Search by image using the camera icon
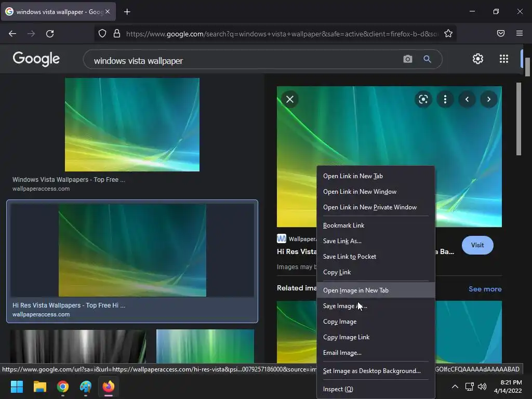This screenshot has width=532, height=399. coord(407,59)
